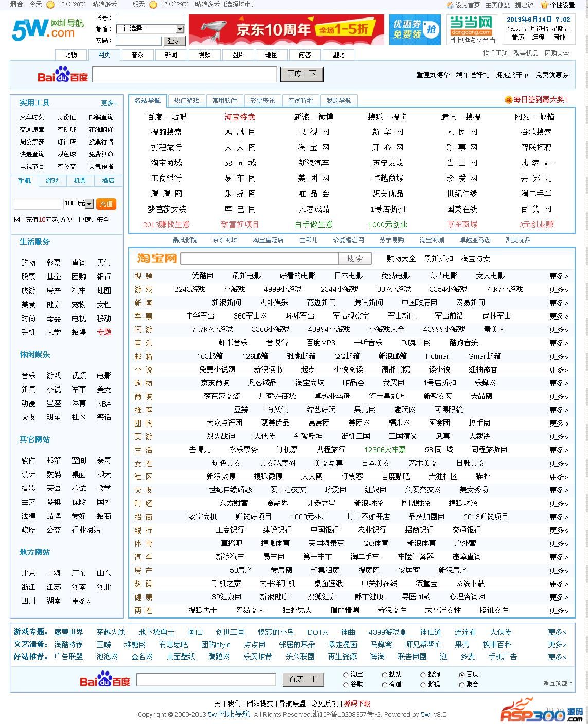Expand 更多» for the 游戏专题 row

click(558, 632)
